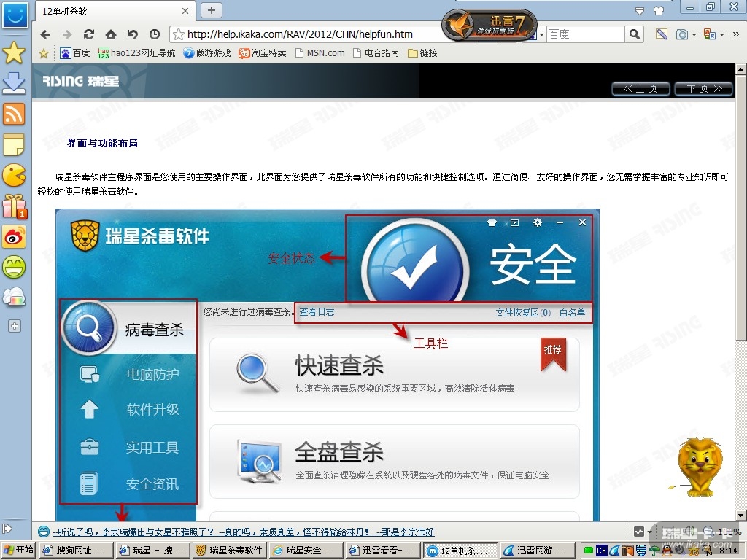Open the 李宗瑞 news headline link
The image size is (747, 560).
244,532
